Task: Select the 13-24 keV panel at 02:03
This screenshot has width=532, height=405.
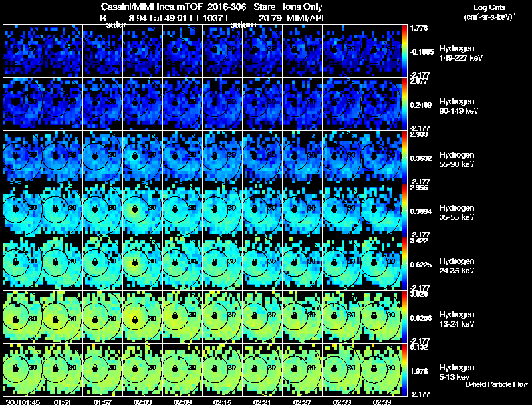Action: 143,317
